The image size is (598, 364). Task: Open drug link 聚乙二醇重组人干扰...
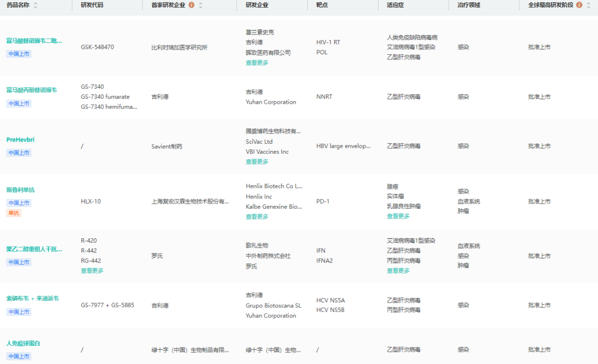click(x=34, y=249)
